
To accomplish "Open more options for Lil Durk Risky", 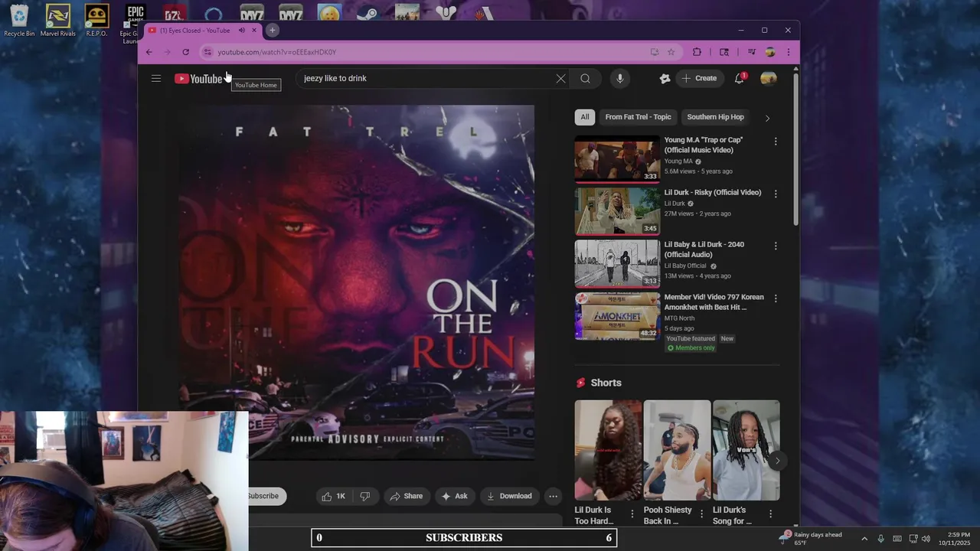I will tap(776, 194).
